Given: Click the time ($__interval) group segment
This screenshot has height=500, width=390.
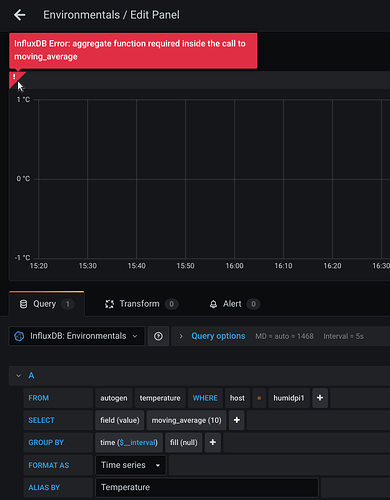Looking at the screenshot, I should [x=129, y=443].
